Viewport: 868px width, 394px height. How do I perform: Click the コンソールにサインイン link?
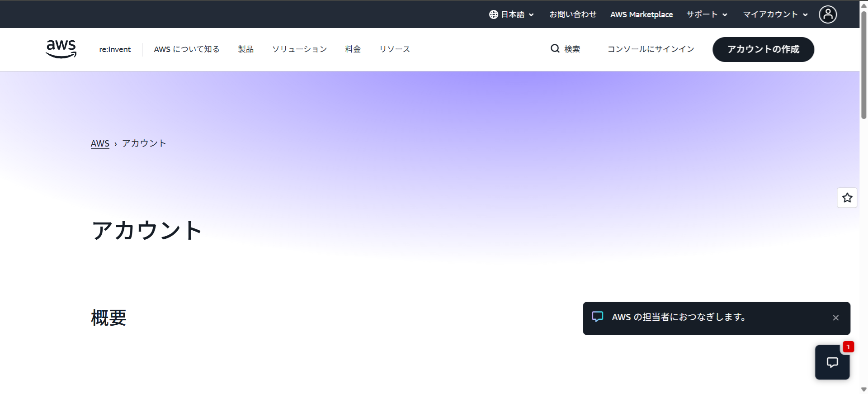click(651, 49)
